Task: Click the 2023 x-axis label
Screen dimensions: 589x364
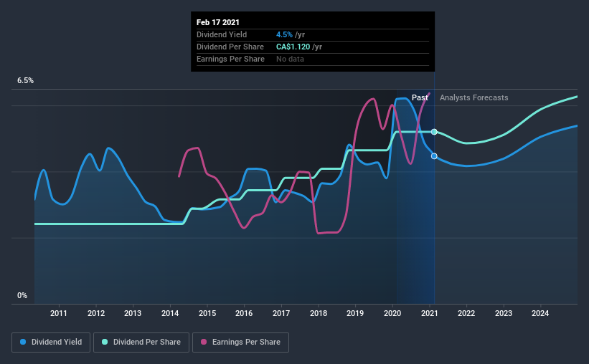Action: [504, 313]
